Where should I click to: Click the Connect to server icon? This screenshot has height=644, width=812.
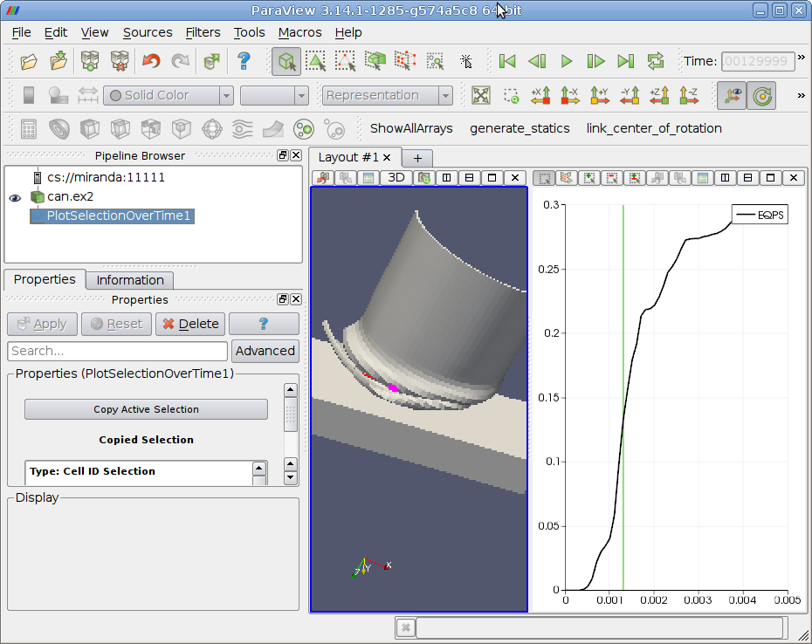(90, 61)
